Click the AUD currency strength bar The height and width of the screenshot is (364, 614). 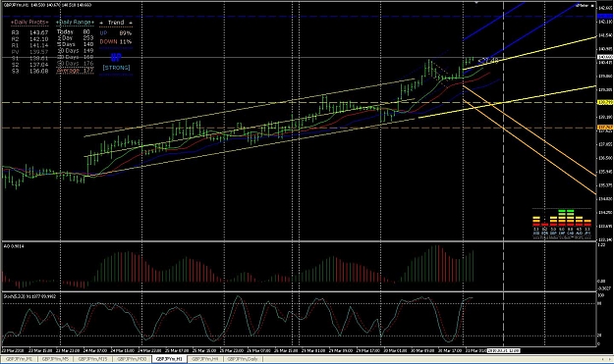(579, 222)
